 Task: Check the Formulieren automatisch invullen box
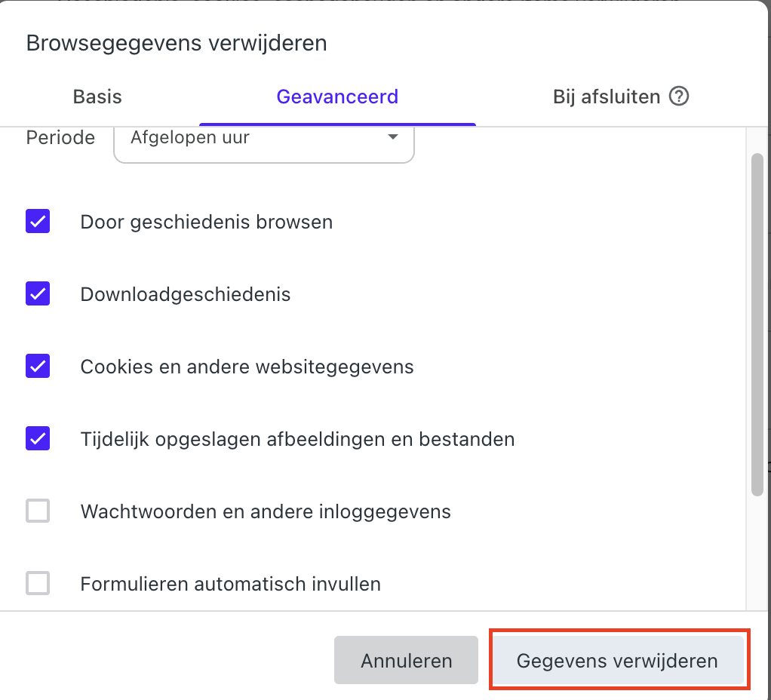click(37, 583)
